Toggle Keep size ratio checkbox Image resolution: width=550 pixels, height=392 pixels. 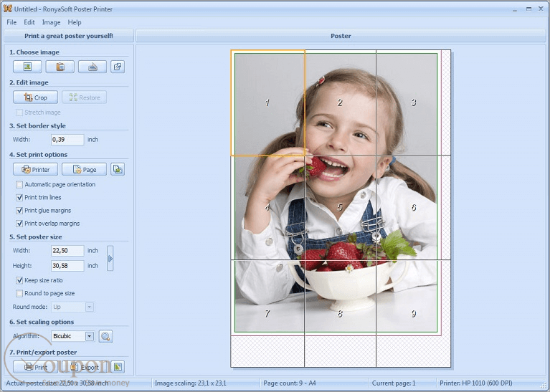click(19, 280)
